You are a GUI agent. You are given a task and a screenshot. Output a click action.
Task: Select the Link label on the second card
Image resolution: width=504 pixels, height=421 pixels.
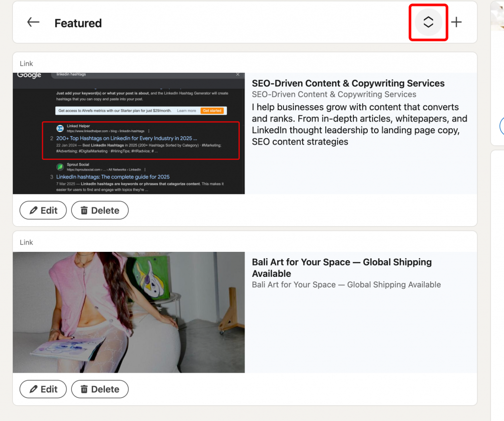(x=26, y=242)
